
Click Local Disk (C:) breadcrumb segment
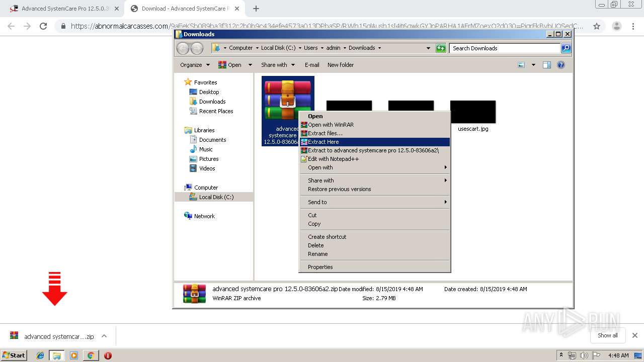[278, 48]
